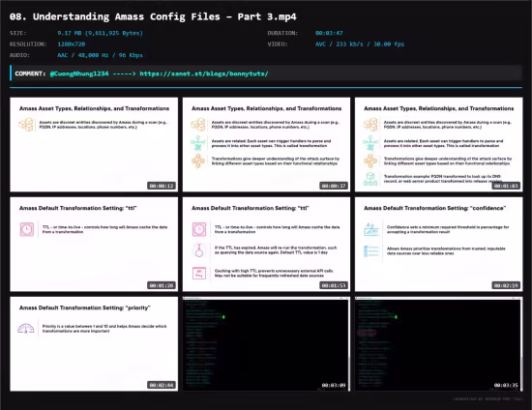The width and height of the screenshot is (532, 410).
Task: Click the 'COMMENT:' label
Action: pos(30,73)
